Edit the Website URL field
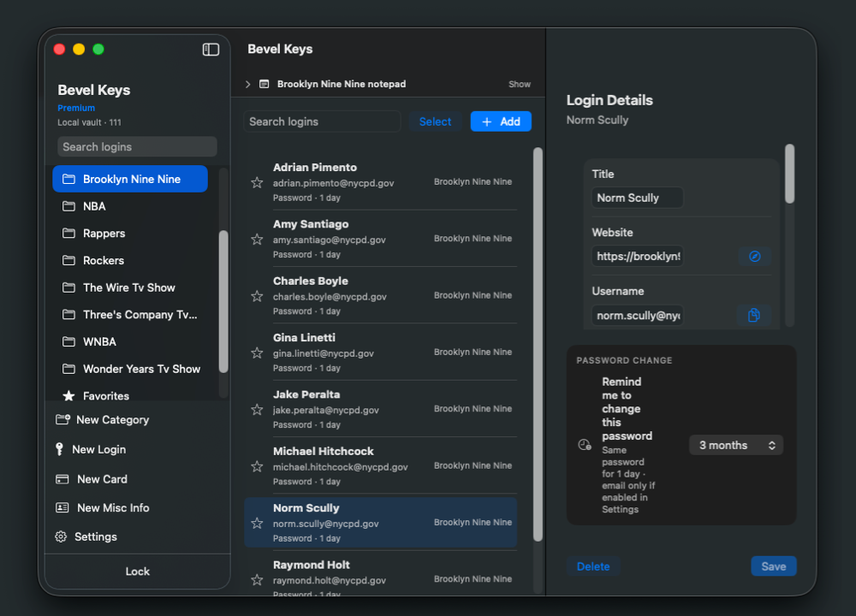 click(x=637, y=257)
